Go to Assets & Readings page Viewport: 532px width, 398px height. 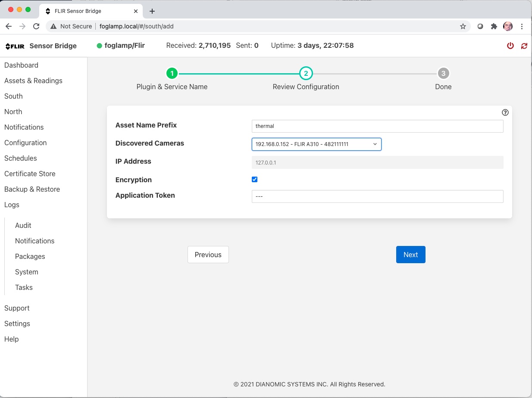pos(33,81)
